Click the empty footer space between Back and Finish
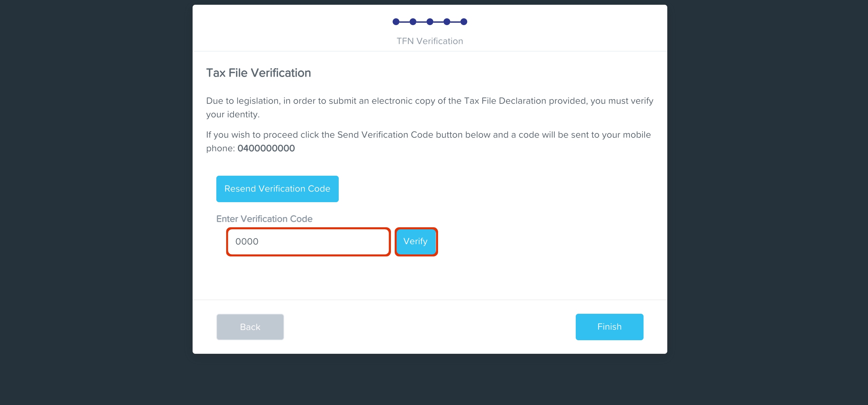 tap(429, 327)
